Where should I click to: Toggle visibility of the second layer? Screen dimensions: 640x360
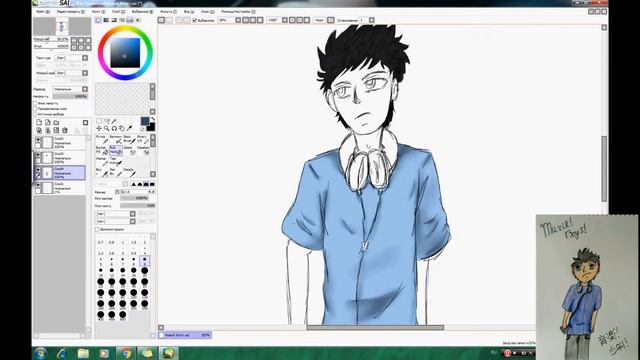[x=38, y=155]
